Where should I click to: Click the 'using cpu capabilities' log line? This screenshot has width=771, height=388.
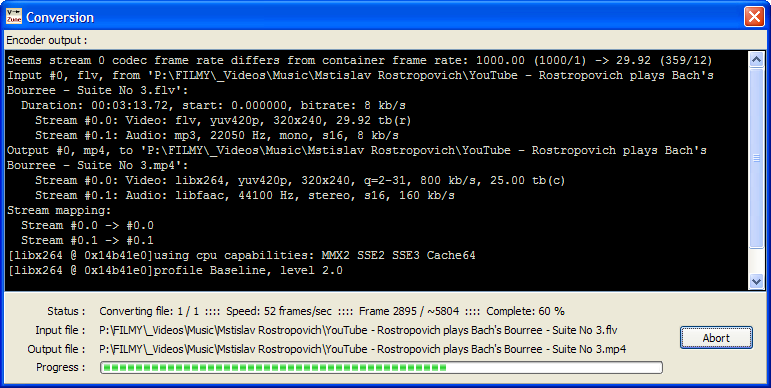[241, 255]
